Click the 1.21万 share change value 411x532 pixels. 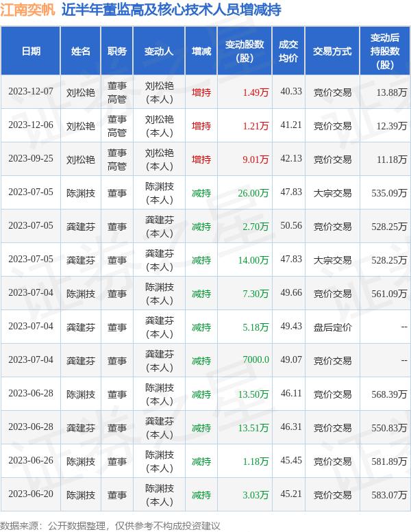click(256, 126)
